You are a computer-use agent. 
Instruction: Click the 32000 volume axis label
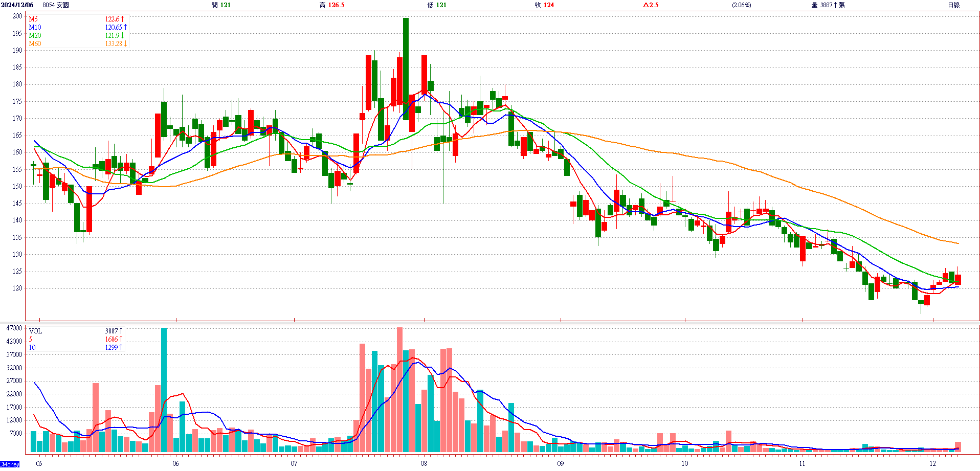pos(14,368)
